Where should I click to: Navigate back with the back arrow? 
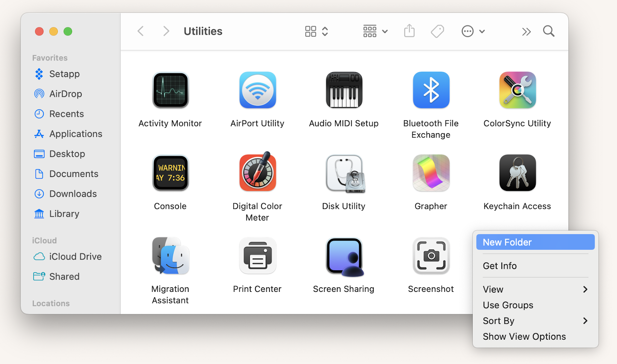click(140, 31)
